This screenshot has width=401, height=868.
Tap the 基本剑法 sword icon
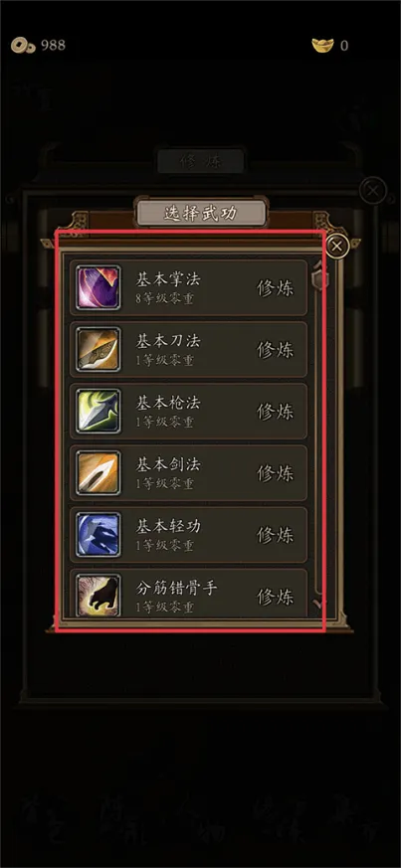click(x=99, y=472)
